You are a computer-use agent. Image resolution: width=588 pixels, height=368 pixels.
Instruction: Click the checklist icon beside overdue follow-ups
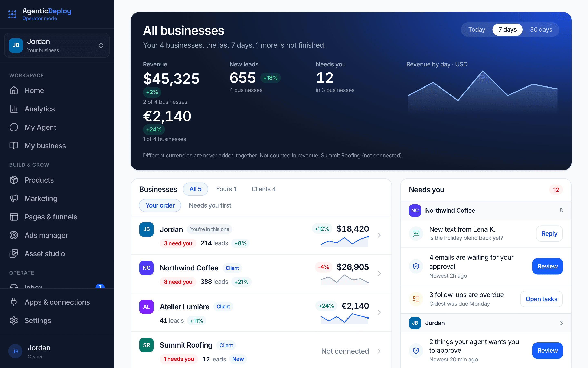[x=416, y=299]
